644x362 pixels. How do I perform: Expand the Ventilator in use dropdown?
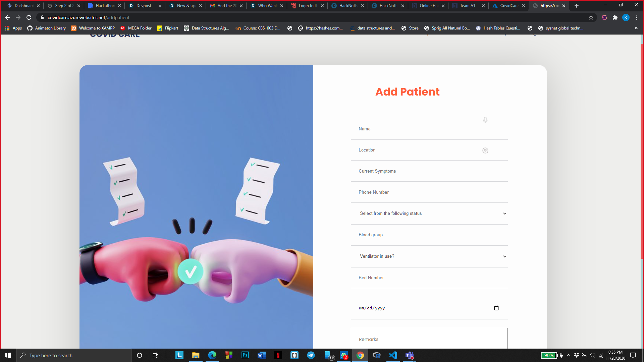[429, 256]
